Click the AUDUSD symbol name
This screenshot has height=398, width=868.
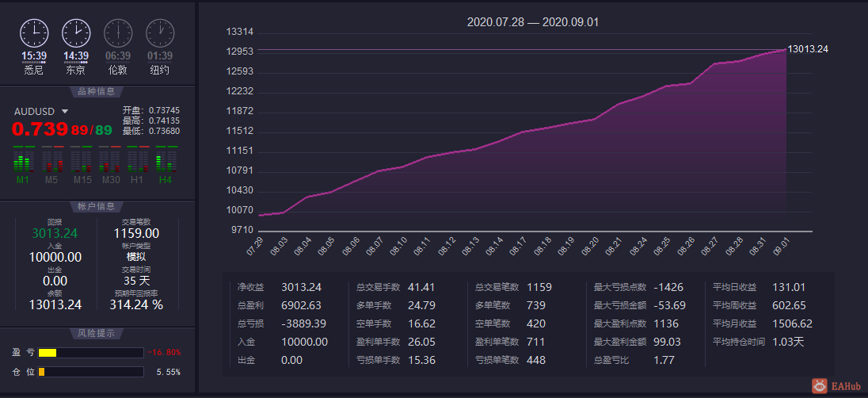[34, 112]
